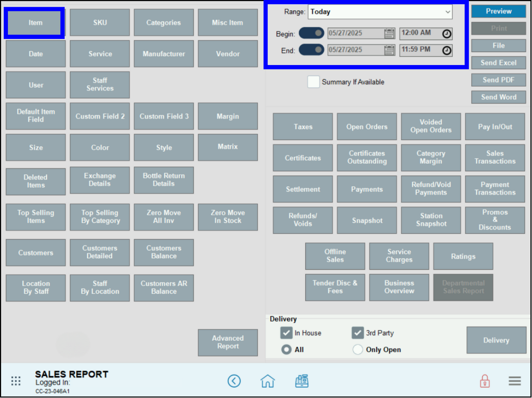Open the Category Margin report
The width and height of the screenshot is (532, 398).
pyautogui.click(x=431, y=158)
